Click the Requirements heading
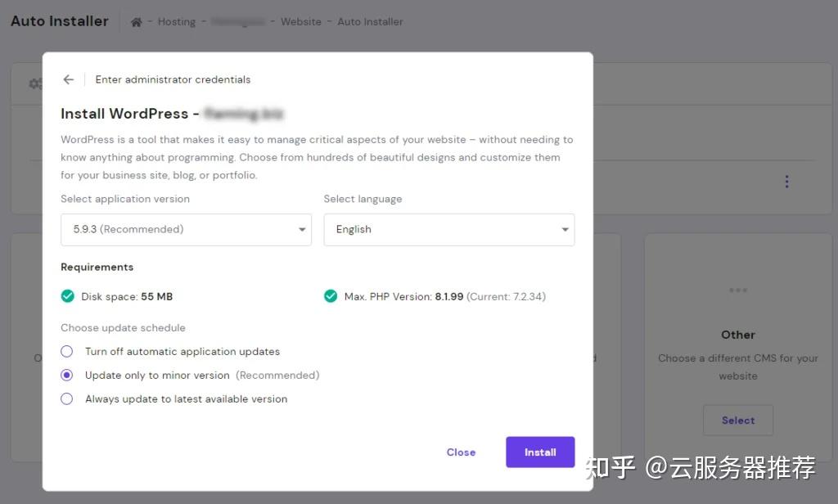838x504 pixels. pos(97,268)
